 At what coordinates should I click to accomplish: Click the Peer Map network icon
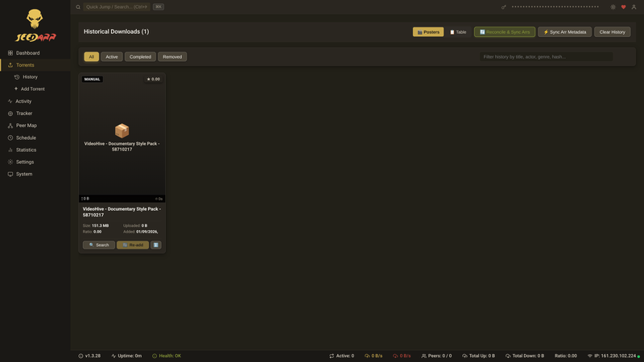10,125
